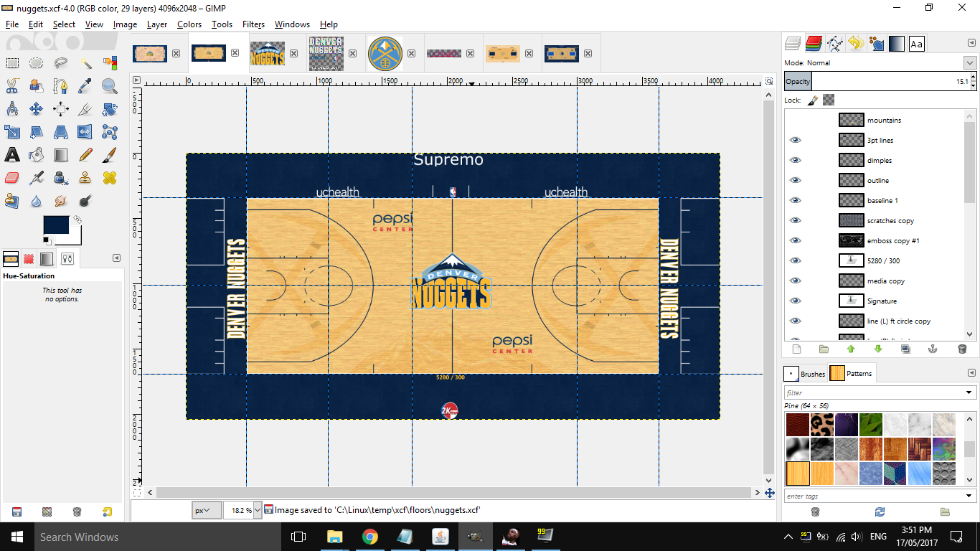Select the Paintbrush tool

coord(110,155)
